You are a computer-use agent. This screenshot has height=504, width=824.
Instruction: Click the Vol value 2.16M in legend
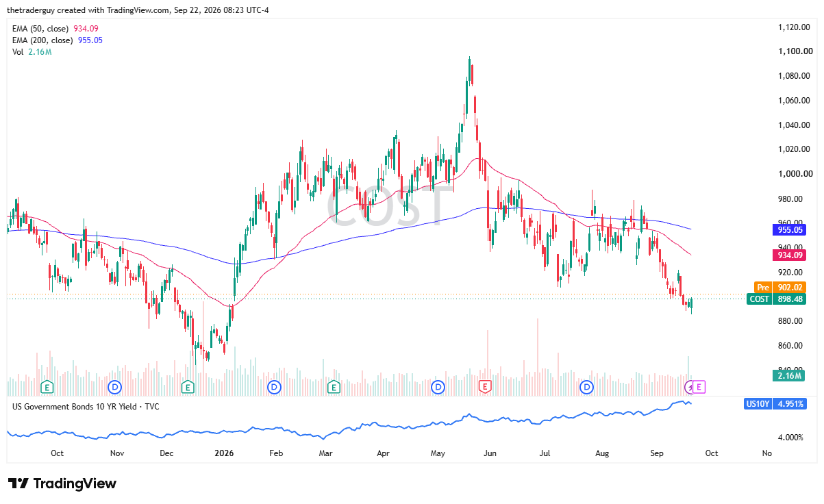pos(40,51)
